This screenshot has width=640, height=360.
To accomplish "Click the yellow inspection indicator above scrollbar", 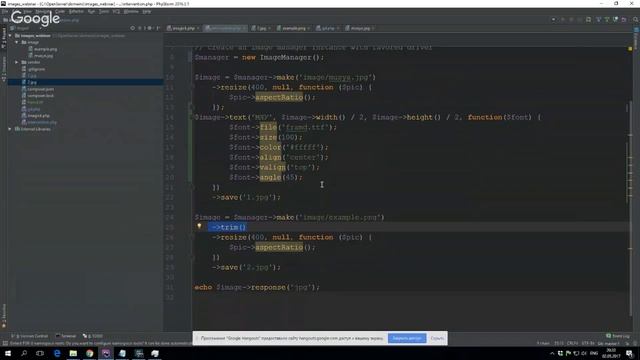I will tap(630, 49).
